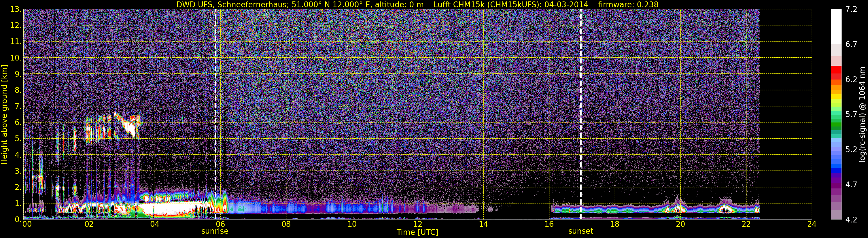Click the time axis tick label 10
868x238 pixels.
coord(351,224)
